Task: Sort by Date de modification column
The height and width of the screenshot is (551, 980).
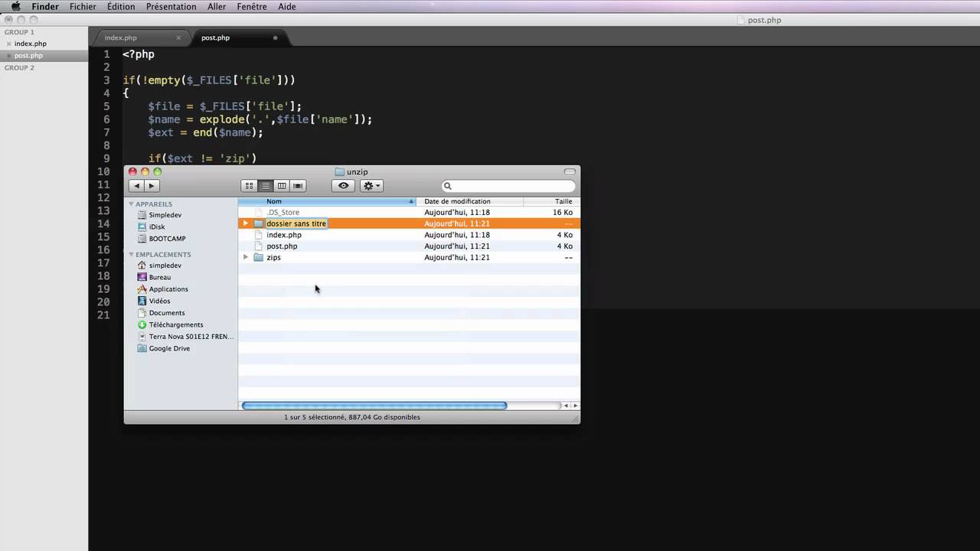Action: click(x=469, y=201)
